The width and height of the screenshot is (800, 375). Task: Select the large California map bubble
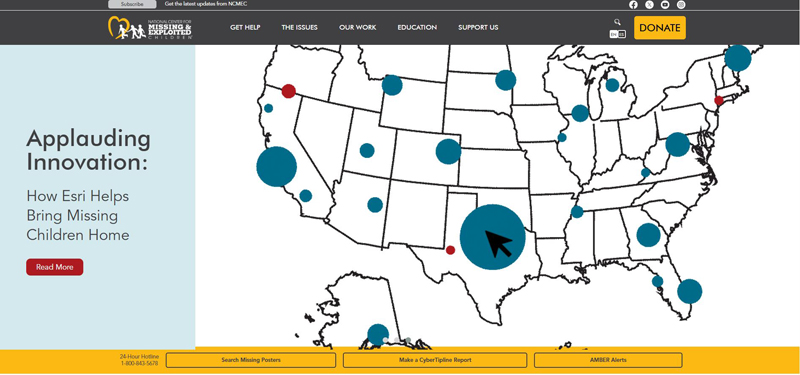coord(277,166)
